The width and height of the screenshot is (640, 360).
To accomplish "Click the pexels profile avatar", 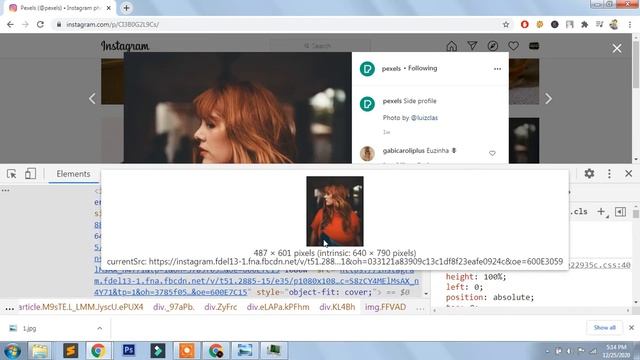I will (x=367, y=69).
